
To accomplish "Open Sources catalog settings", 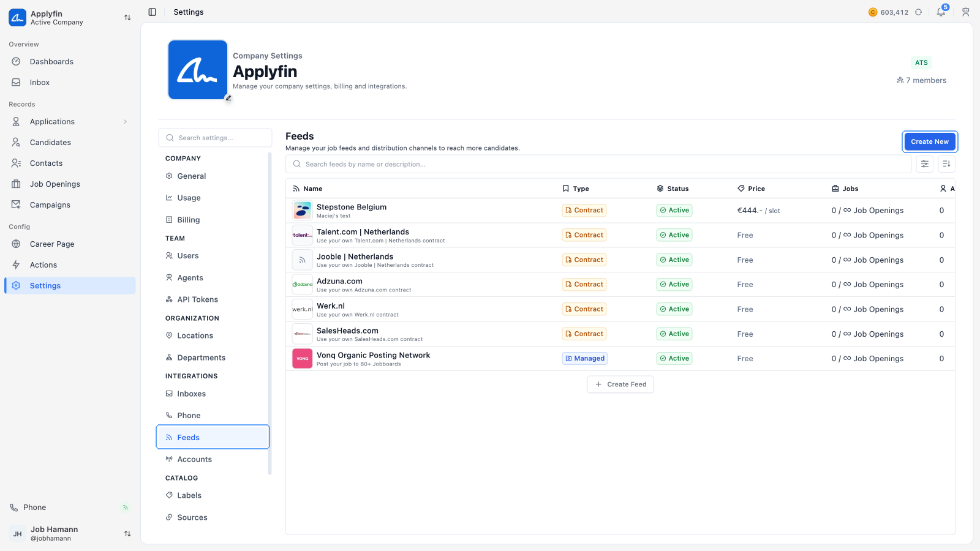I will coord(213,518).
